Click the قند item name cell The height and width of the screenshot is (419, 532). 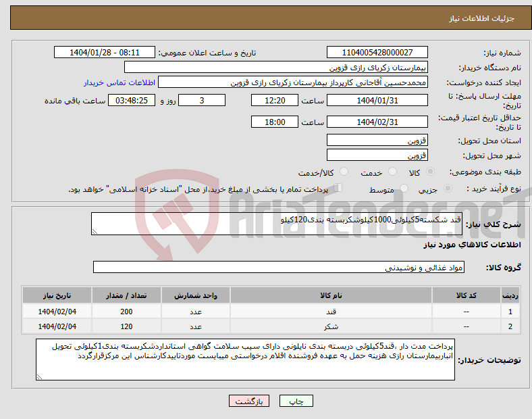331,312
